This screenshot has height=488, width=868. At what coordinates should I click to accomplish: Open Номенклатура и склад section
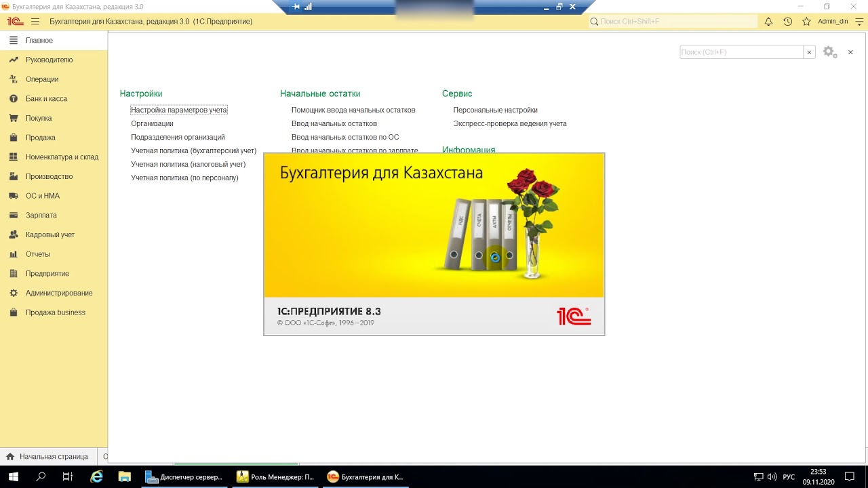point(54,157)
